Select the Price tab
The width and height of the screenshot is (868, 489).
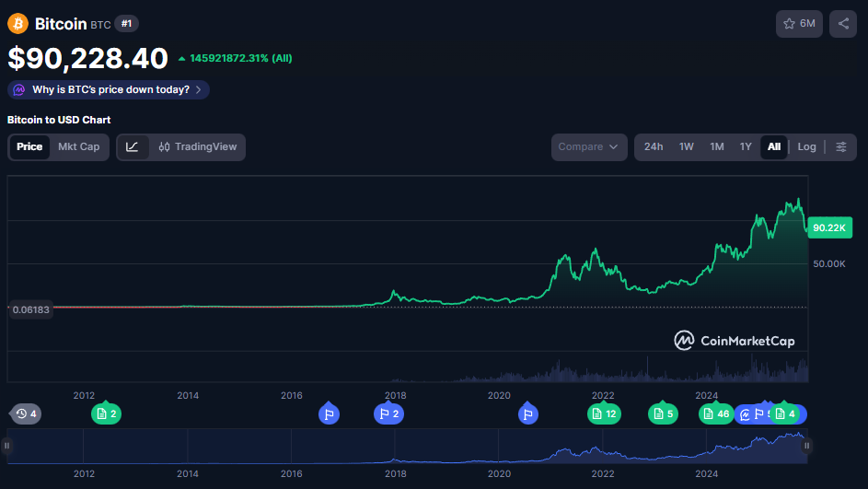point(29,146)
